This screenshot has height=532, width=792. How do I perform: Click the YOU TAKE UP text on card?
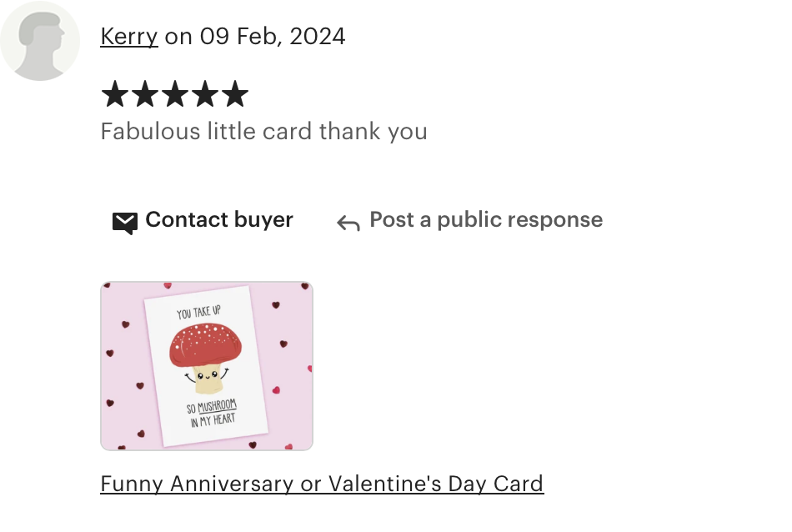[x=198, y=312]
